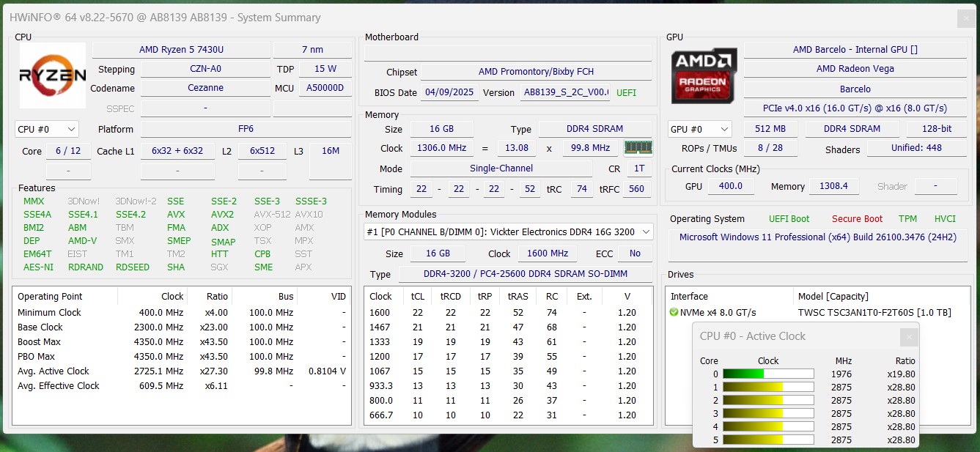Click the 1T command rate value
This screenshot has width=980, height=452.
[638, 168]
